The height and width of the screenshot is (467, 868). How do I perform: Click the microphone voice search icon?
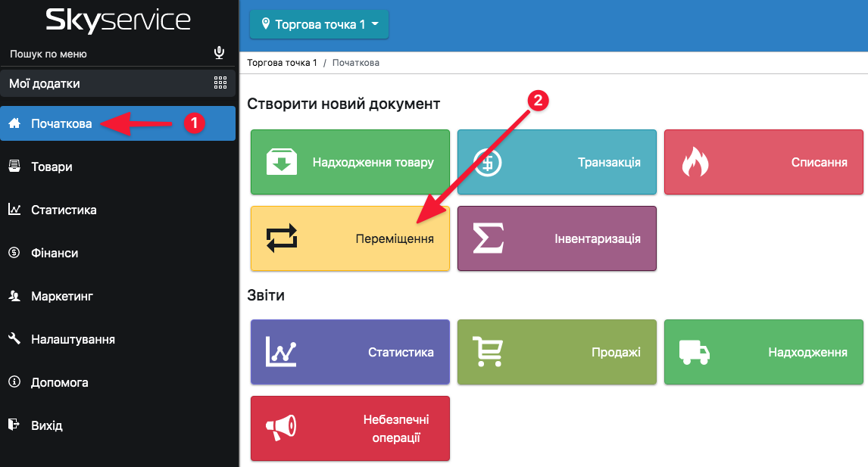click(x=219, y=53)
